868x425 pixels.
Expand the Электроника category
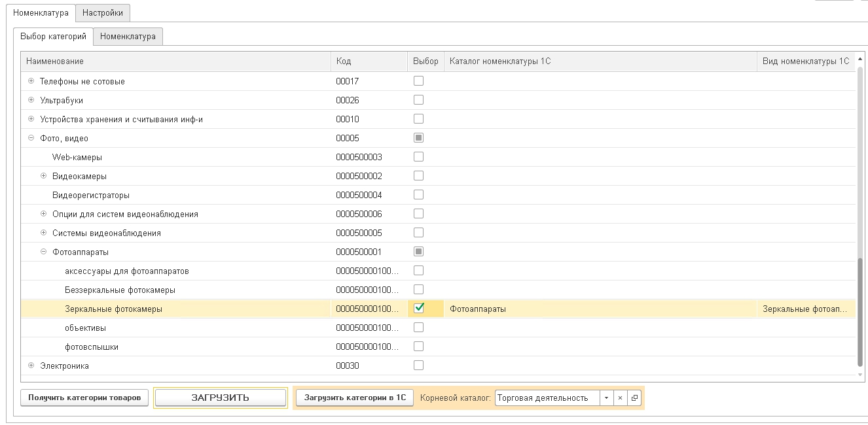point(31,365)
